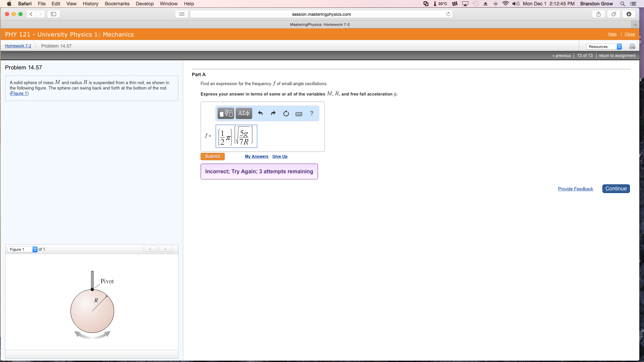The width and height of the screenshot is (644, 362).
Task: Click the grid icon near the address bar
Action: click(x=181, y=14)
